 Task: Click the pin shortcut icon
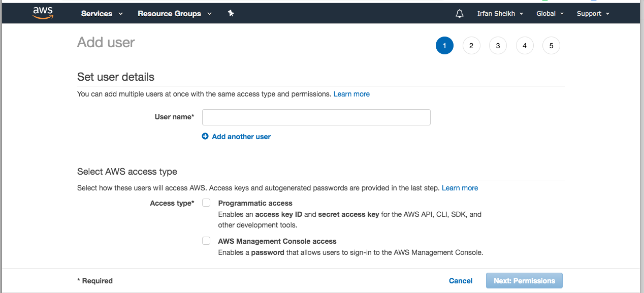coord(231,14)
